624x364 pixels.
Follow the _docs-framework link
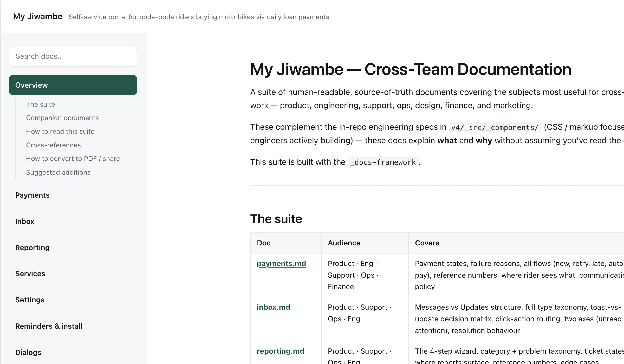tap(383, 162)
